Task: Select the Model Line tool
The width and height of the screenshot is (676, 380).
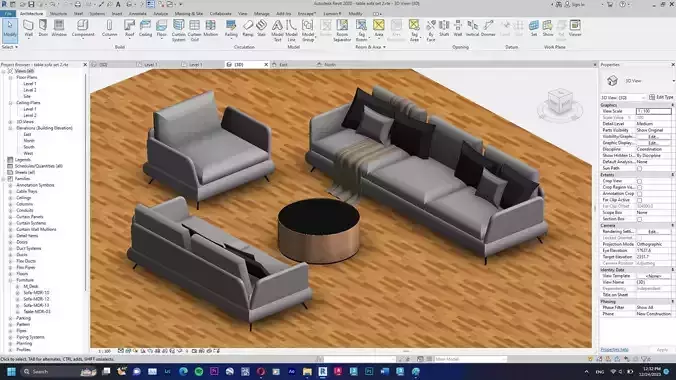Action: tap(291, 31)
